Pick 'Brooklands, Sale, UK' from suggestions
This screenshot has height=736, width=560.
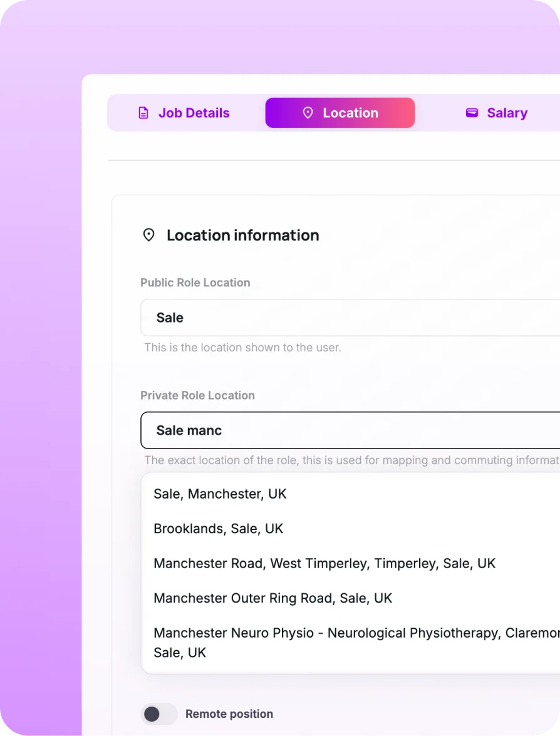pos(218,529)
